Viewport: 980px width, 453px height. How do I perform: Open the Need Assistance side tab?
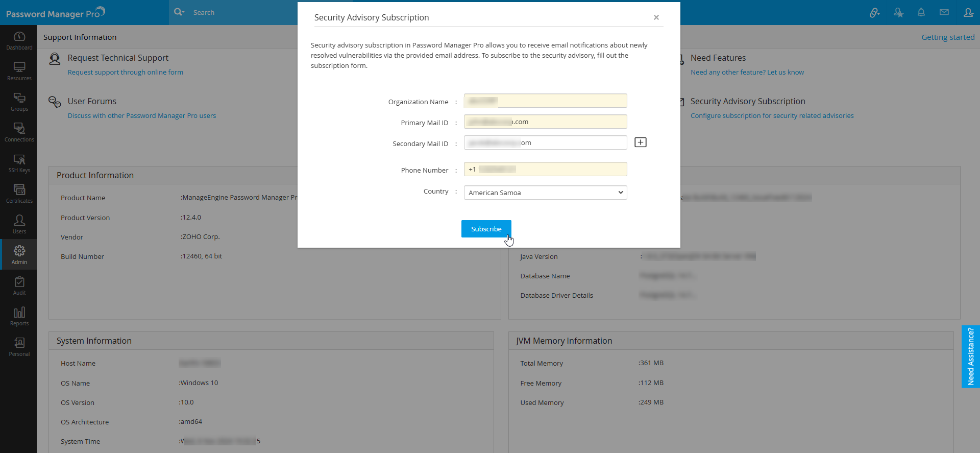click(970, 356)
